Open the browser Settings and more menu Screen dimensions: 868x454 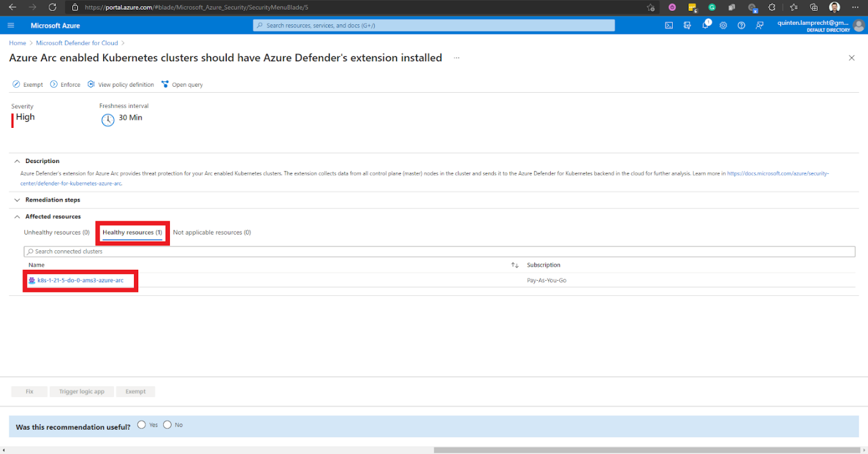(855, 7)
